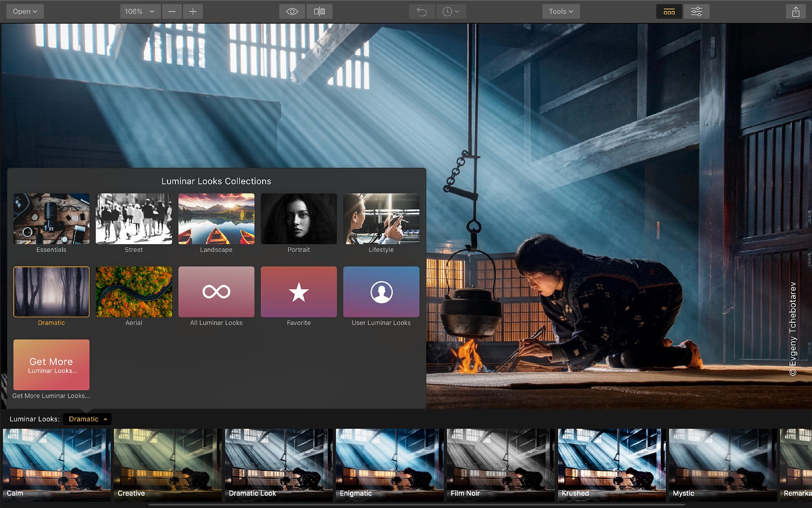Apply the Enigmatic look preset

[390, 465]
